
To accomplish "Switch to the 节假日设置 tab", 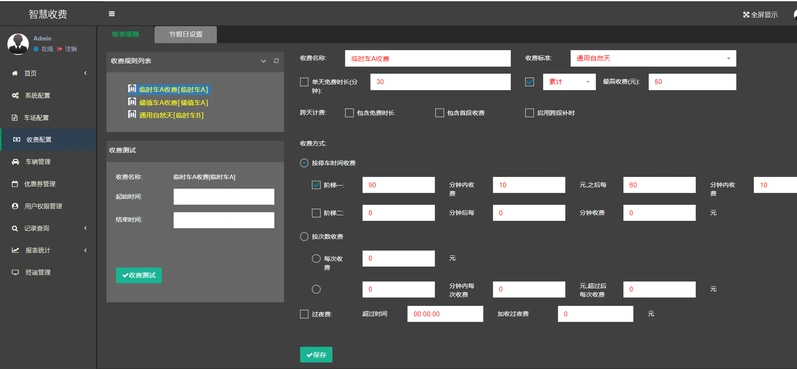I will 186,35.
